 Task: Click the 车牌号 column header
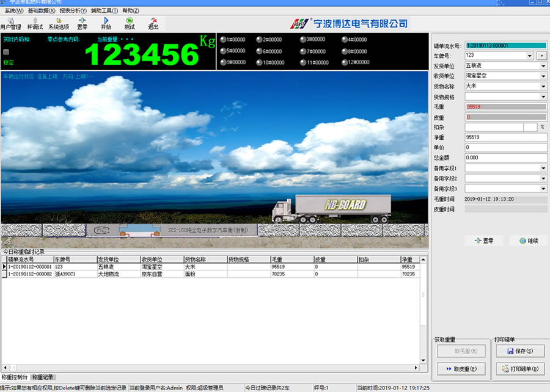click(x=75, y=260)
